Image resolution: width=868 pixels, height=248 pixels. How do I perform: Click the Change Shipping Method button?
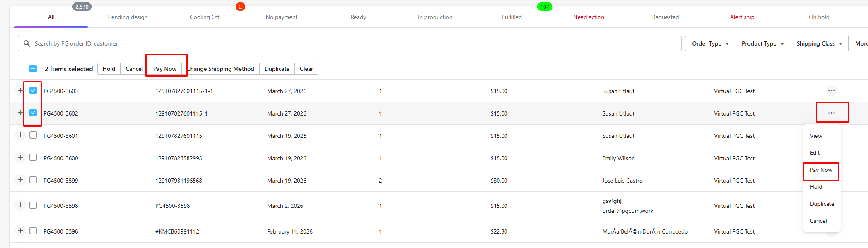pyautogui.click(x=221, y=69)
